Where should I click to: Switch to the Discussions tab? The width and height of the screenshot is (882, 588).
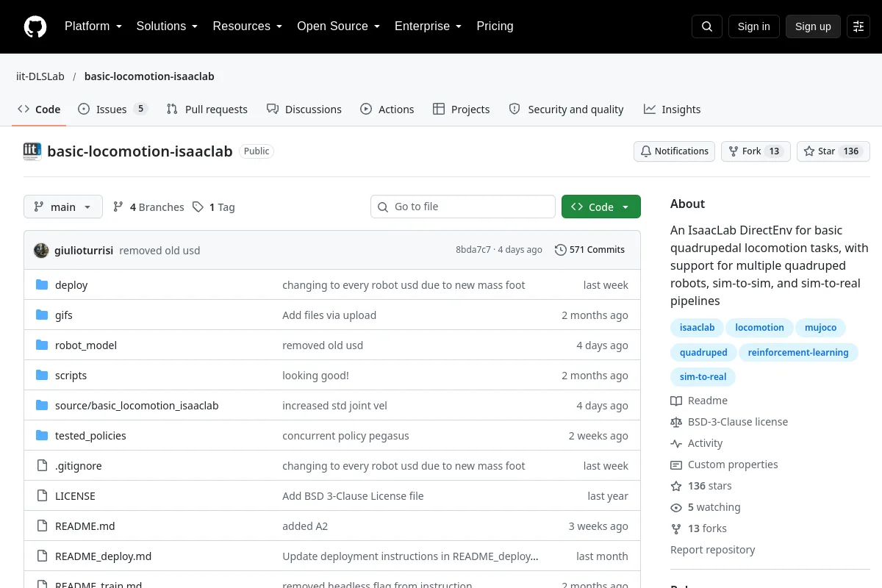click(x=304, y=110)
